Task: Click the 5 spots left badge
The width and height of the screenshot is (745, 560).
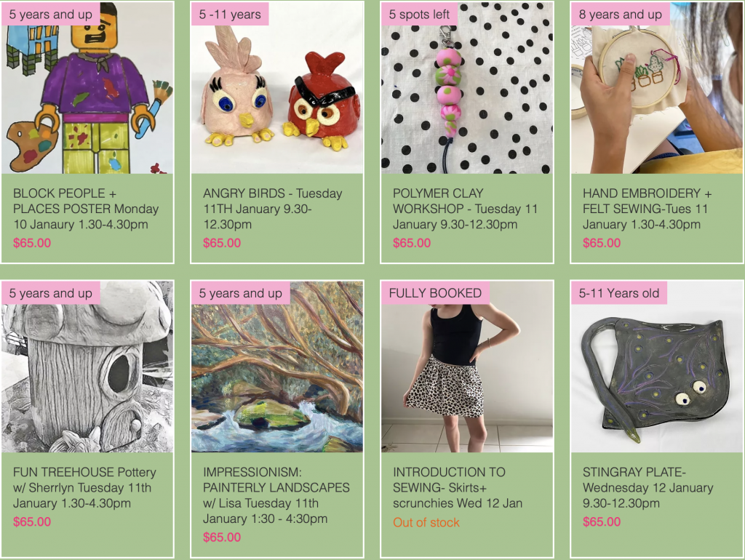Action: pyautogui.click(x=419, y=15)
